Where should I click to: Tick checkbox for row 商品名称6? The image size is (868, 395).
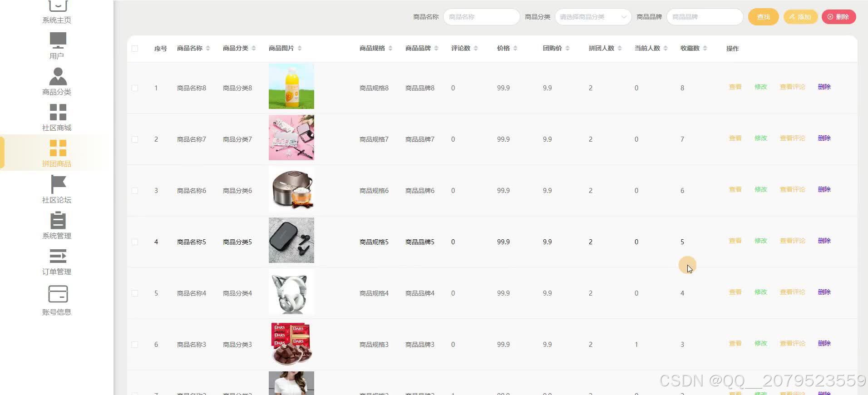[135, 191]
